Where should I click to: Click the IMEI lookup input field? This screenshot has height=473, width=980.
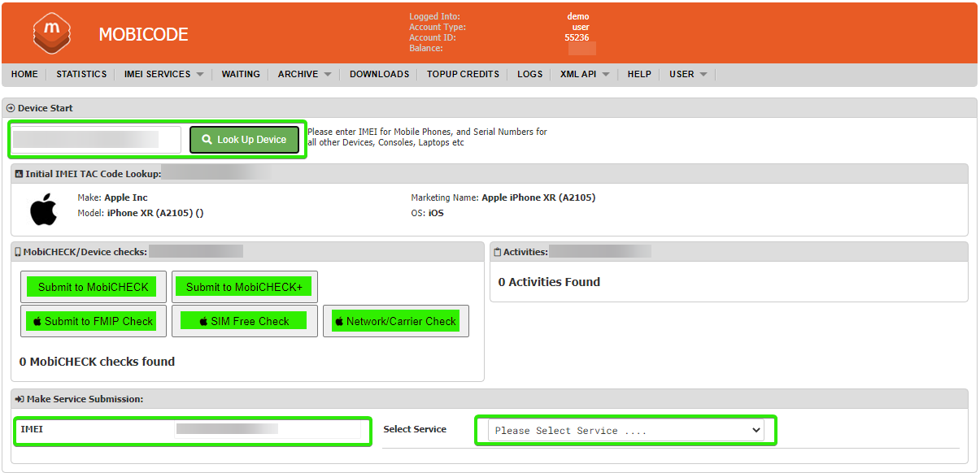tap(97, 140)
